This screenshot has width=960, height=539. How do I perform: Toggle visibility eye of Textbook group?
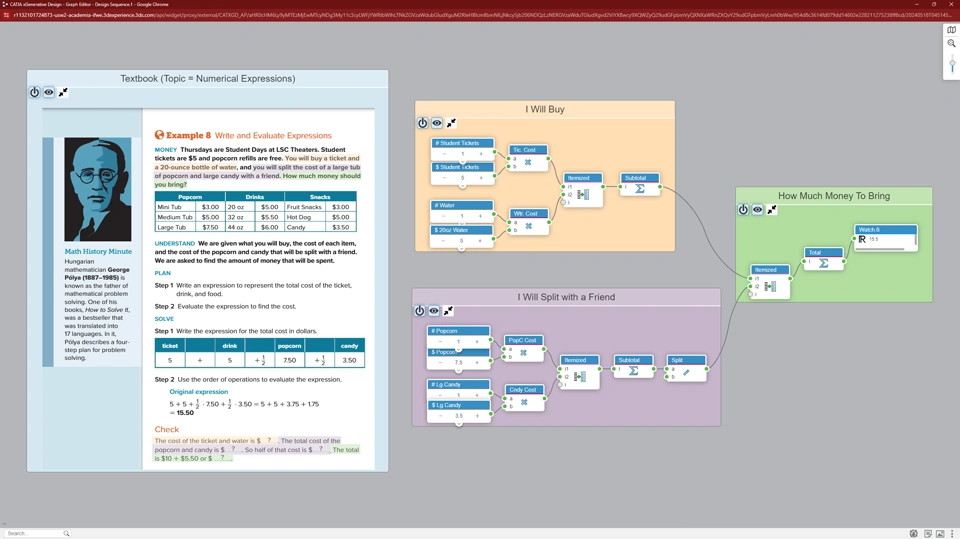point(49,92)
